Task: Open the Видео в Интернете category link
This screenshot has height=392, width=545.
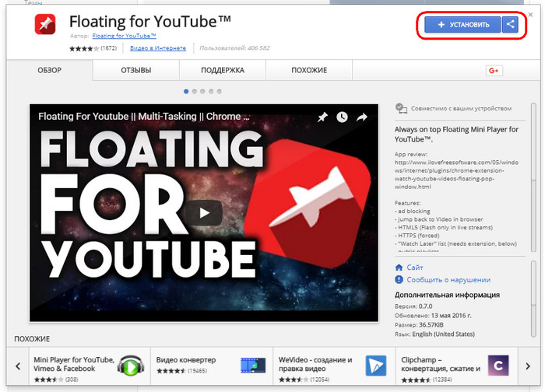Action: (158, 48)
